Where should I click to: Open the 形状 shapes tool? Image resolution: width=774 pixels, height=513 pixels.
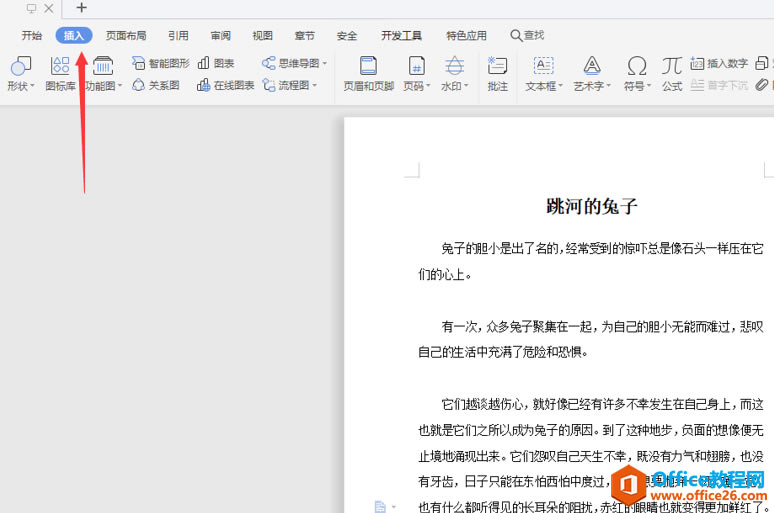pyautogui.click(x=21, y=74)
